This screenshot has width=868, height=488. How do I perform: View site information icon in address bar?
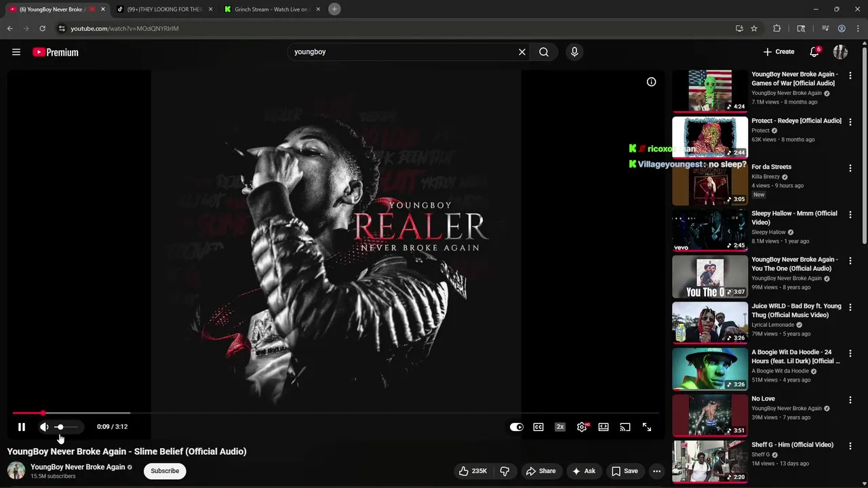pyautogui.click(x=62, y=28)
